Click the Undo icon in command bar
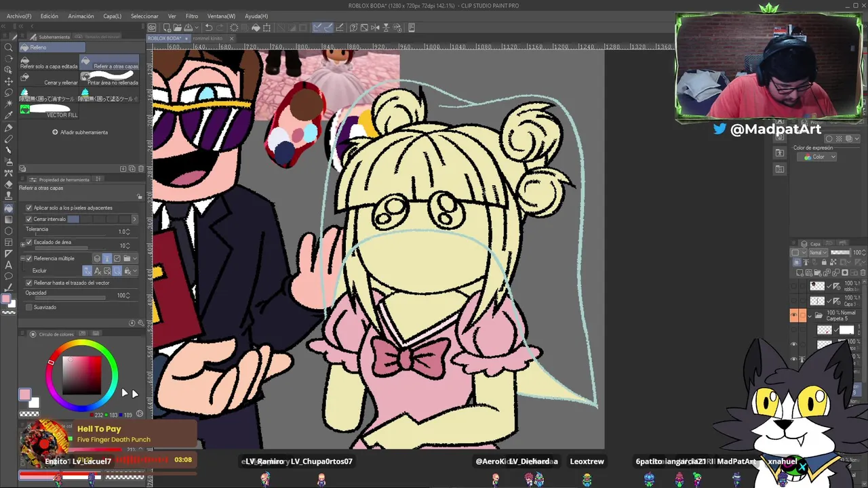Image resolution: width=868 pixels, height=488 pixels. click(209, 28)
